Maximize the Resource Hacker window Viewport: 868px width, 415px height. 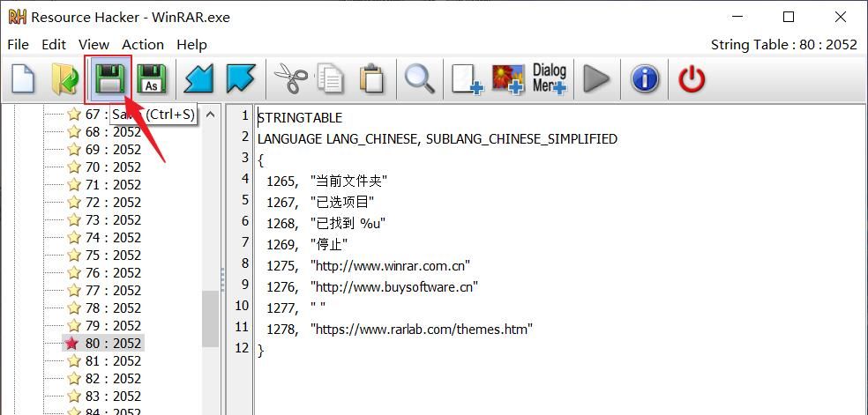[x=789, y=17]
